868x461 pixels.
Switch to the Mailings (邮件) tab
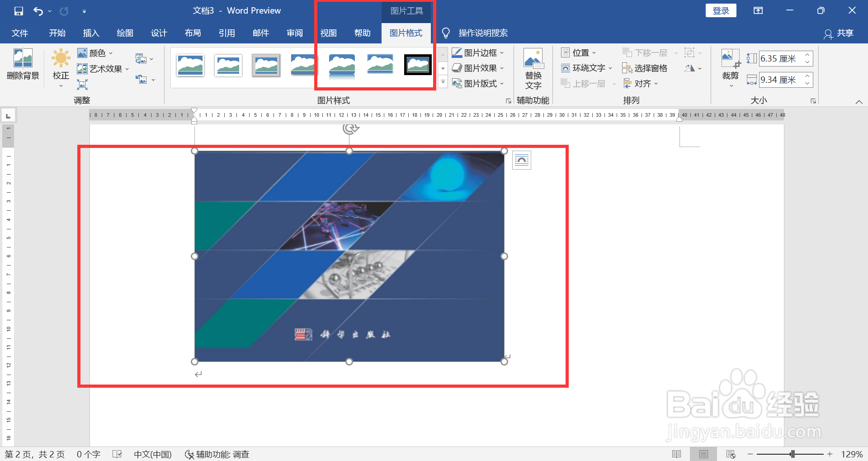point(261,33)
